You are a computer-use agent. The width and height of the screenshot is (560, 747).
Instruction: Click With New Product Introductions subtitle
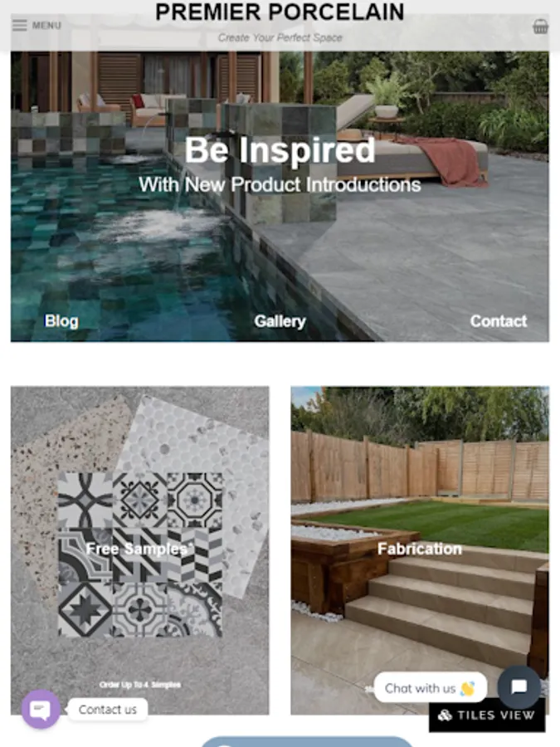[280, 185]
